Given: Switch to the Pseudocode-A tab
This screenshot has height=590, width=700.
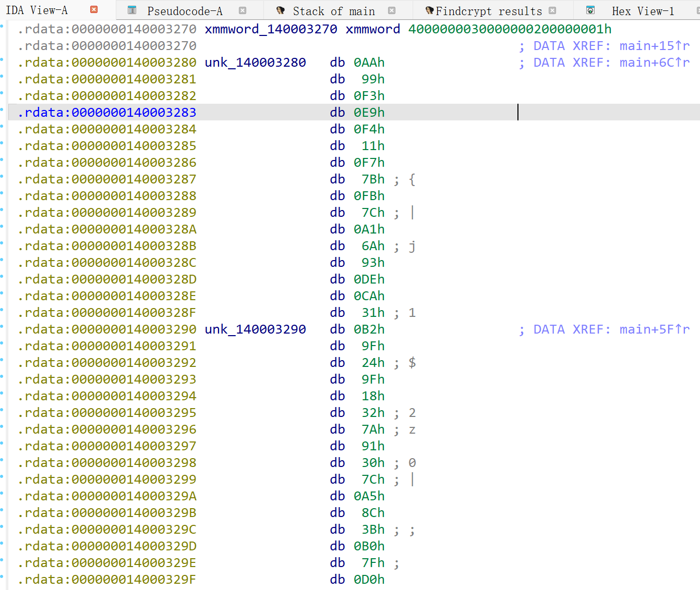Looking at the screenshot, I should pyautogui.click(x=185, y=11).
